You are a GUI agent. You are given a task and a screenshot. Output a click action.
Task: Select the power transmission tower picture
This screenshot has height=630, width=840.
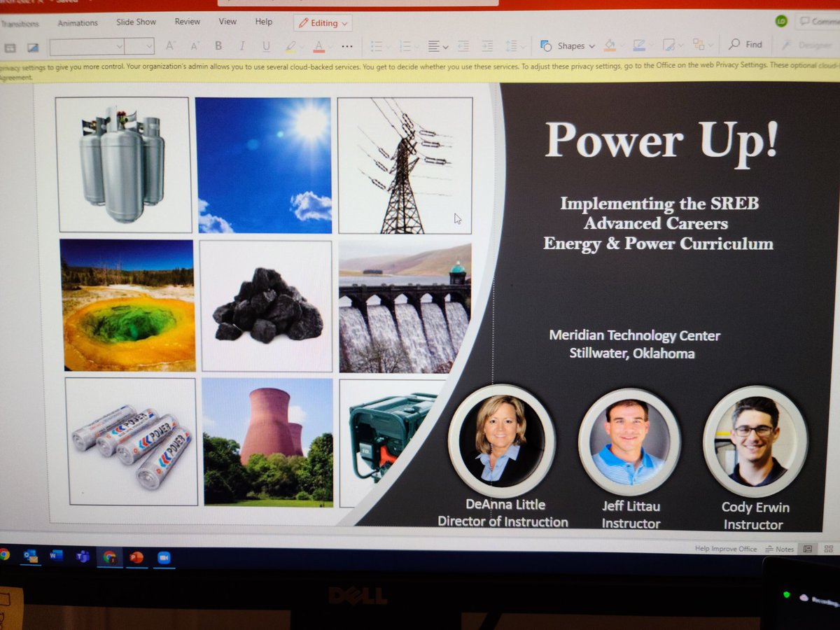point(405,165)
